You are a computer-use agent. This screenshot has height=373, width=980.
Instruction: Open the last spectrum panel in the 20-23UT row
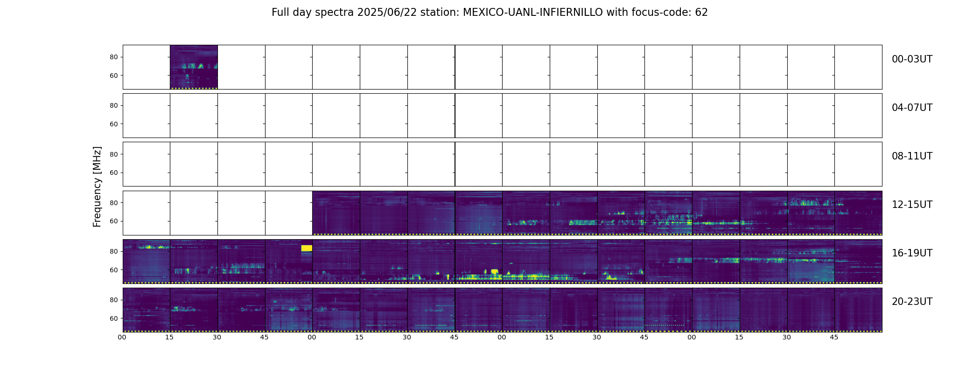click(x=858, y=310)
